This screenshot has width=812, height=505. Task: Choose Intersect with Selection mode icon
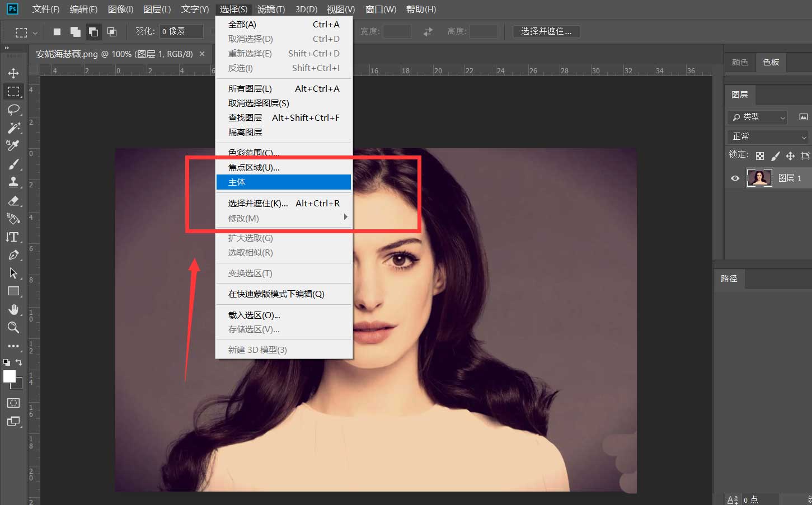tap(112, 32)
